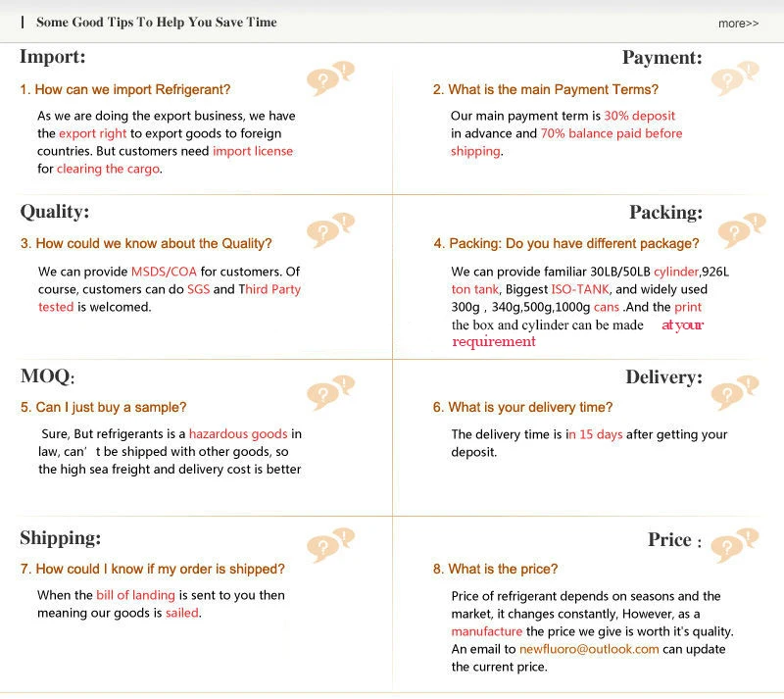Click the speech bubble icon beside Shipping
The image size is (784, 699).
click(330, 546)
